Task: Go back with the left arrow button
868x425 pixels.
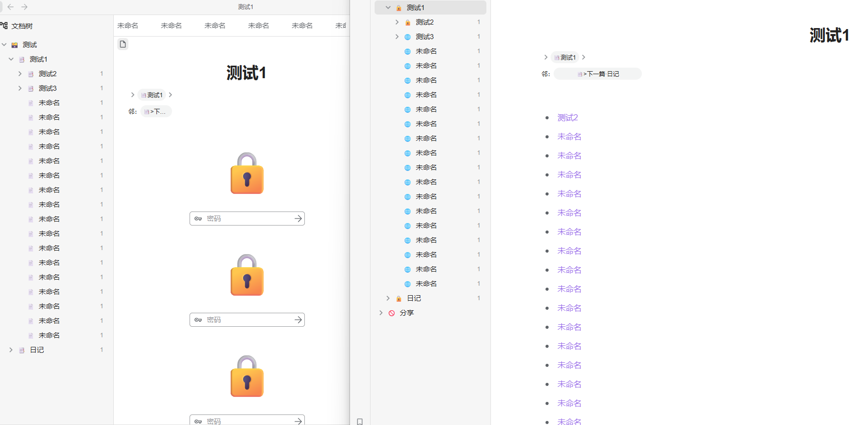Action: tap(11, 7)
